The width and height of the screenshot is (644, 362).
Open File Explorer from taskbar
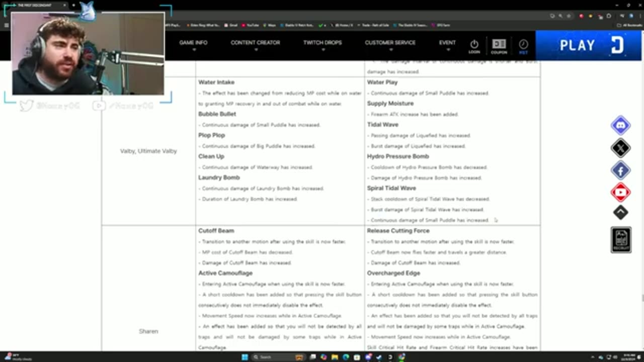[x=335, y=357]
